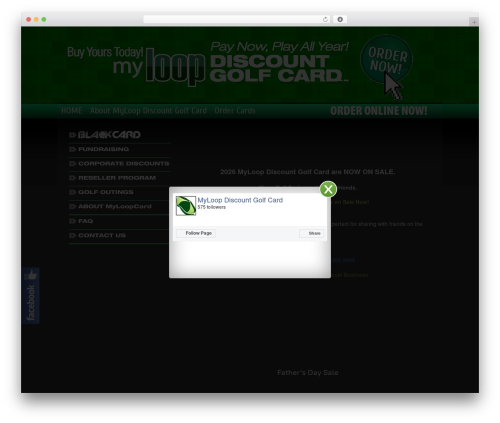Select CORPORATE DISCOUNTS in sidebar
The image size is (500, 423).
pos(124,163)
